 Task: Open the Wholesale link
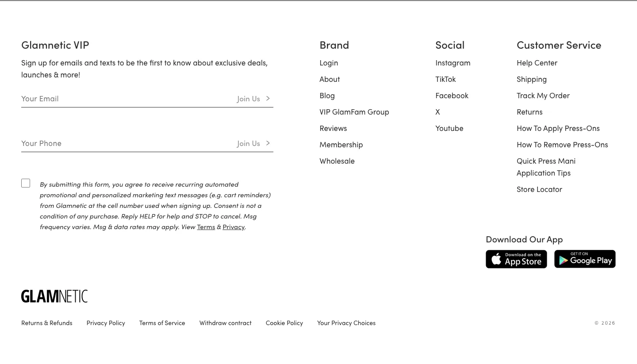(x=337, y=161)
